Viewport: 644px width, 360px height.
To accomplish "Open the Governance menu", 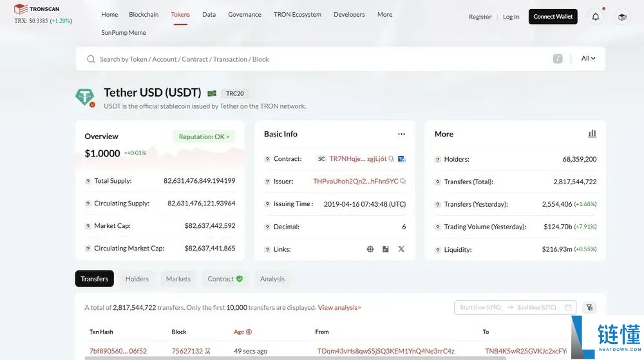I will pyautogui.click(x=244, y=14).
